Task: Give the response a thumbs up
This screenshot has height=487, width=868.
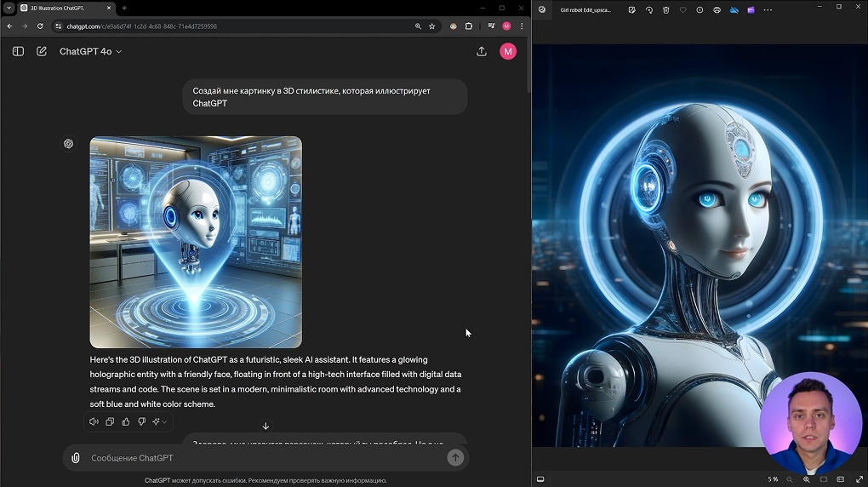Action: coord(126,421)
